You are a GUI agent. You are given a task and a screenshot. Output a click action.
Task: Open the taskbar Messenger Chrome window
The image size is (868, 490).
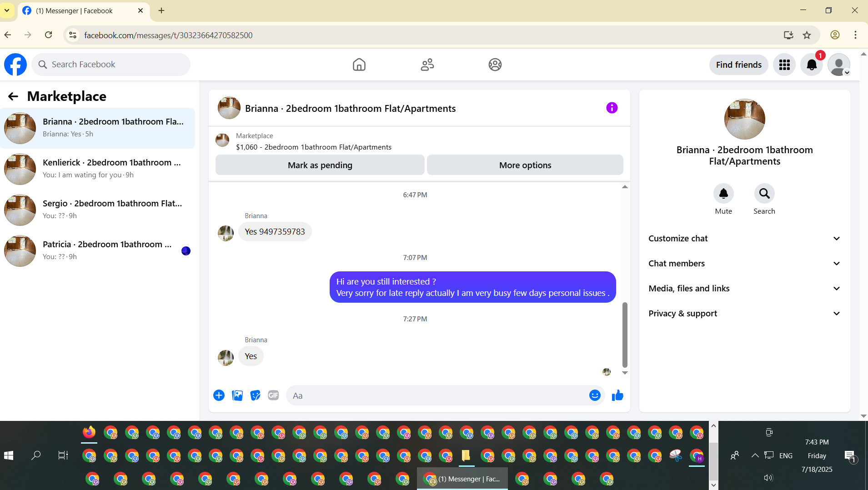tap(462, 479)
